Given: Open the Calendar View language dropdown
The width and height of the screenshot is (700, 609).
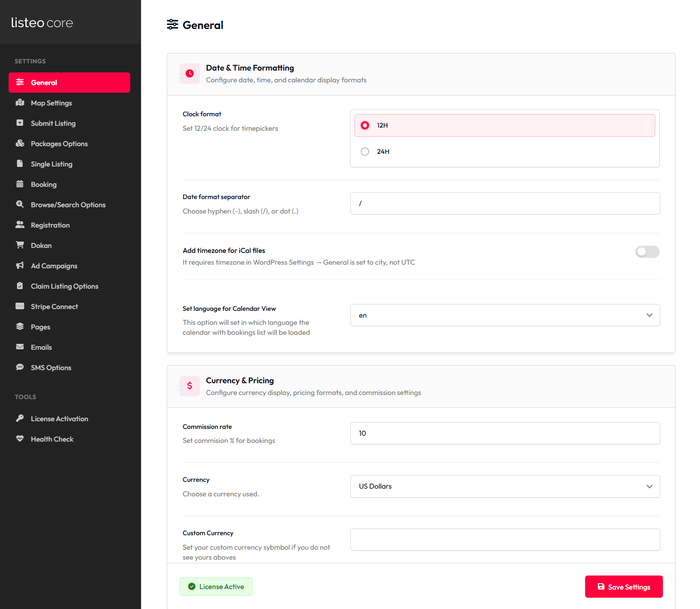Looking at the screenshot, I should [x=505, y=315].
